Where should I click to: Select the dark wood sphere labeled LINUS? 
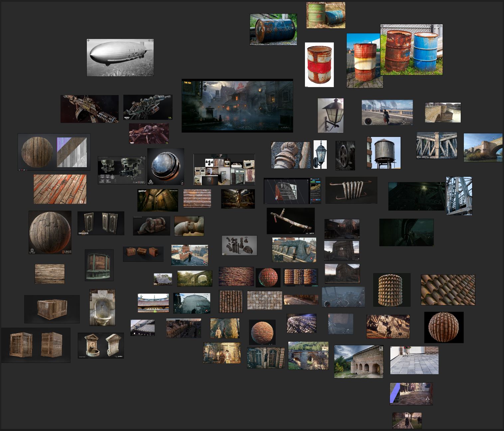(50, 233)
